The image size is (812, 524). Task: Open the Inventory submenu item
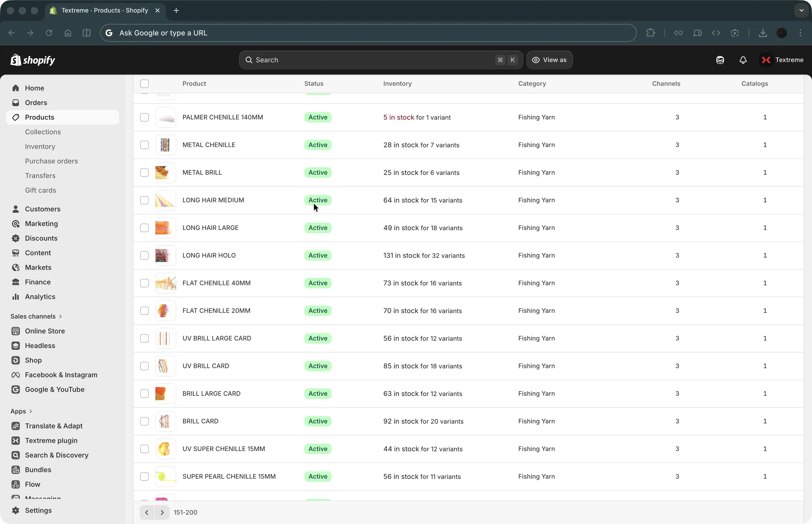click(40, 146)
